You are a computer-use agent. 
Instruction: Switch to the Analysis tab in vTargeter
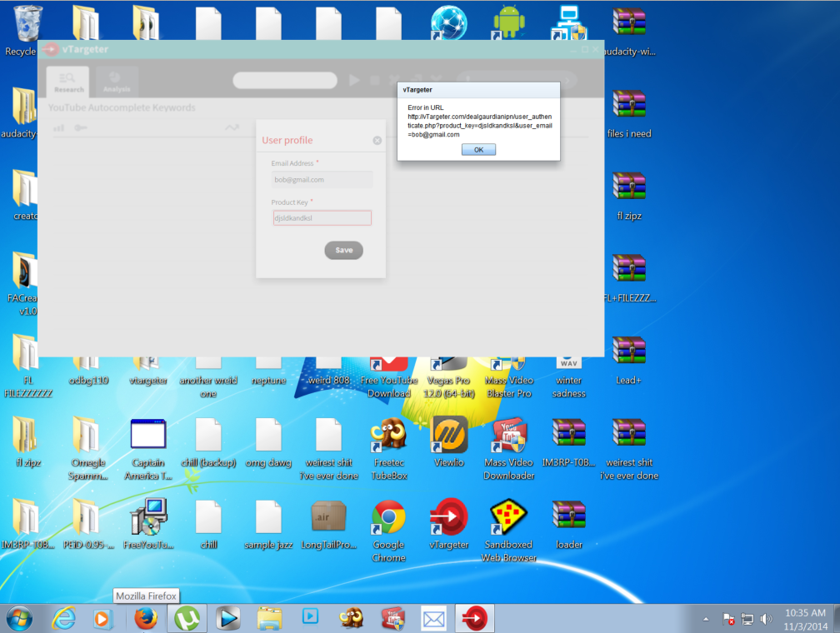[x=117, y=82]
